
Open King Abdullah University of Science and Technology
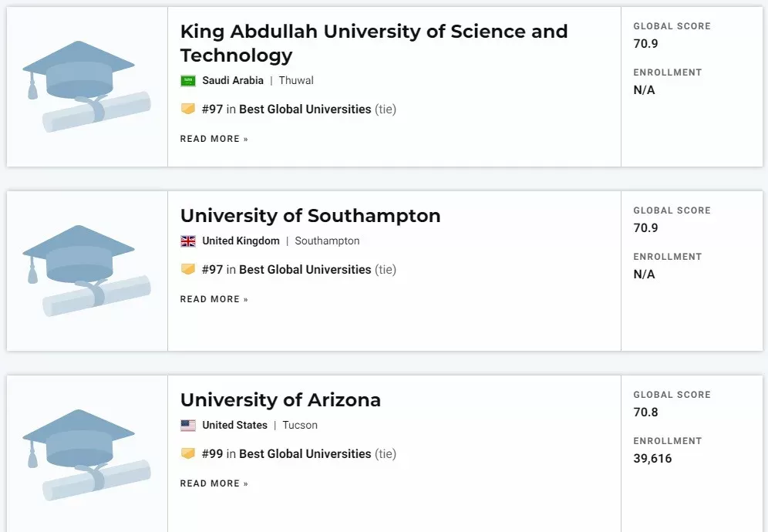coord(374,43)
